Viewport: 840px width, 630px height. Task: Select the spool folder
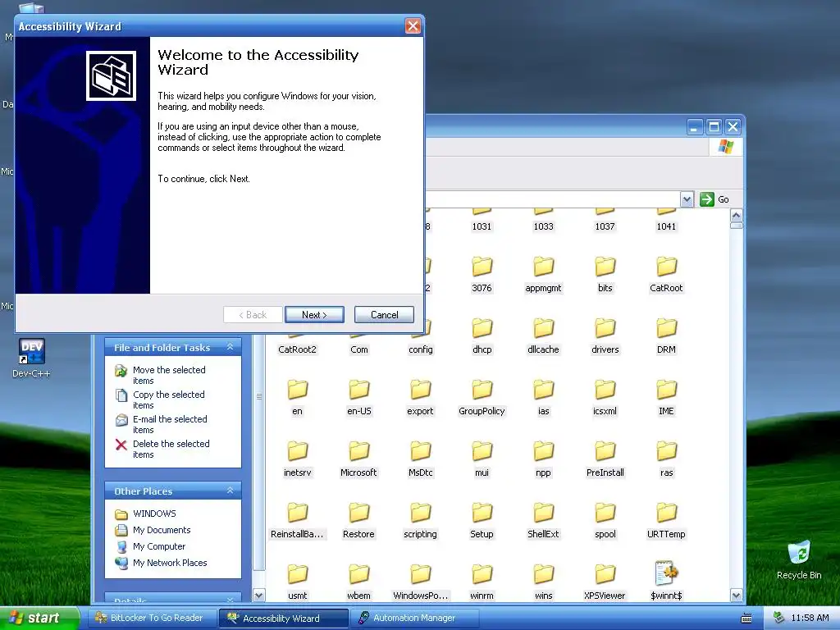pos(605,521)
